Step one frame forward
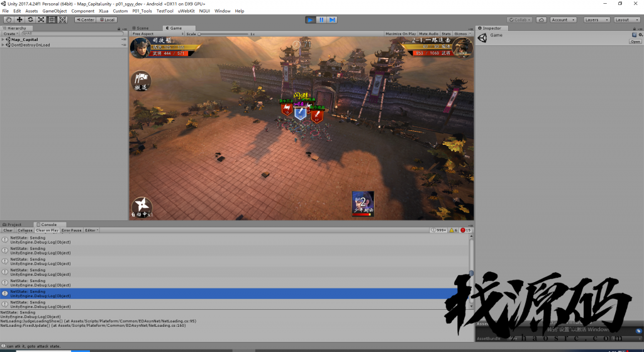 coord(332,20)
